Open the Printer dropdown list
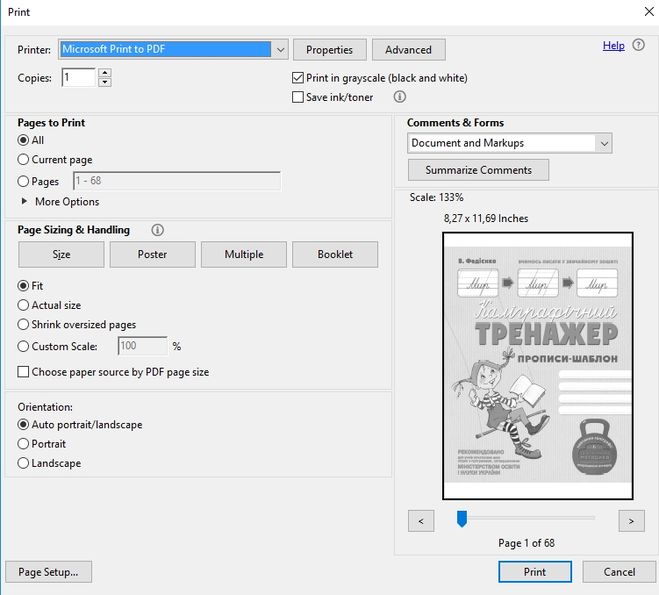This screenshot has height=595, width=659. pyautogui.click(x=280, y=49)
